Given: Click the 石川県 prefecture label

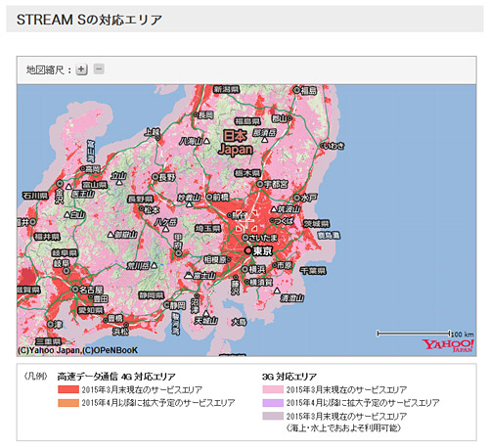Looking at the screenshot, I should point(35,196).
